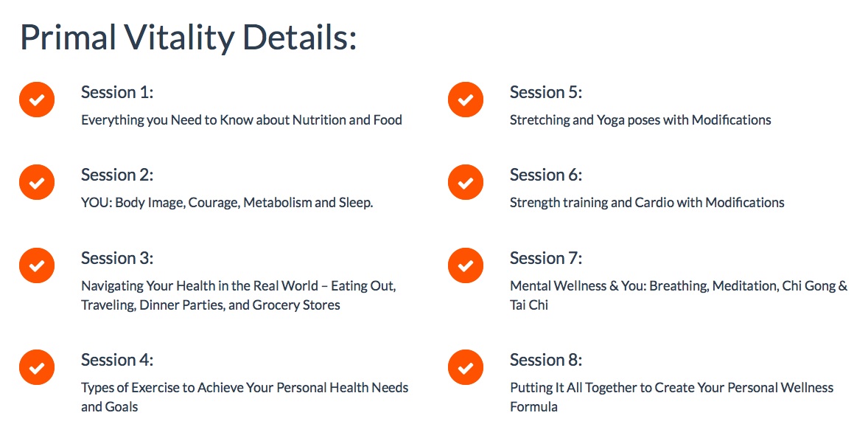The image size is (868, 438).
Task: Select the checkmark circle next to Session 3
Action: [37, 265]
